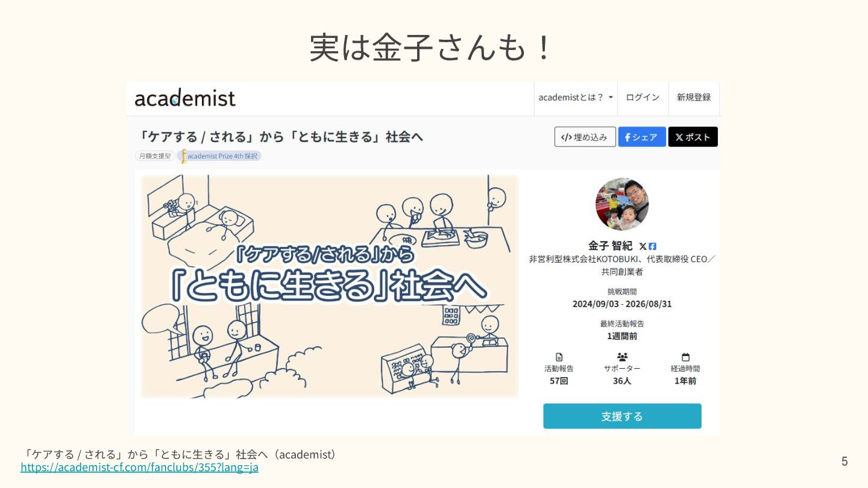Click the 新規登録 menu item
Image resolution: width=868 pixels, height=488 pixels.
tap(694, 98)
